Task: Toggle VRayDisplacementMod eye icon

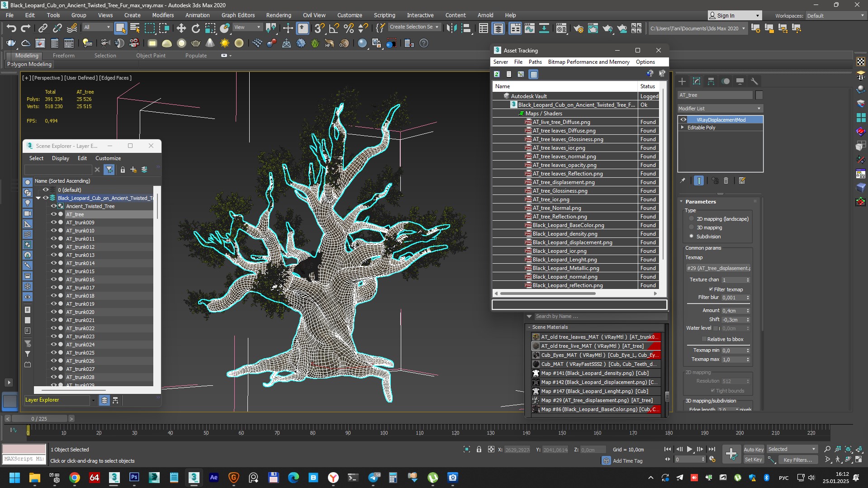Action: 683,120
